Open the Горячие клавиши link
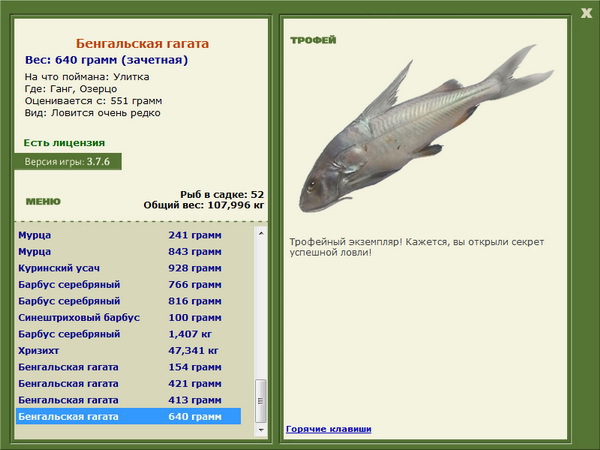 point(328,429)
